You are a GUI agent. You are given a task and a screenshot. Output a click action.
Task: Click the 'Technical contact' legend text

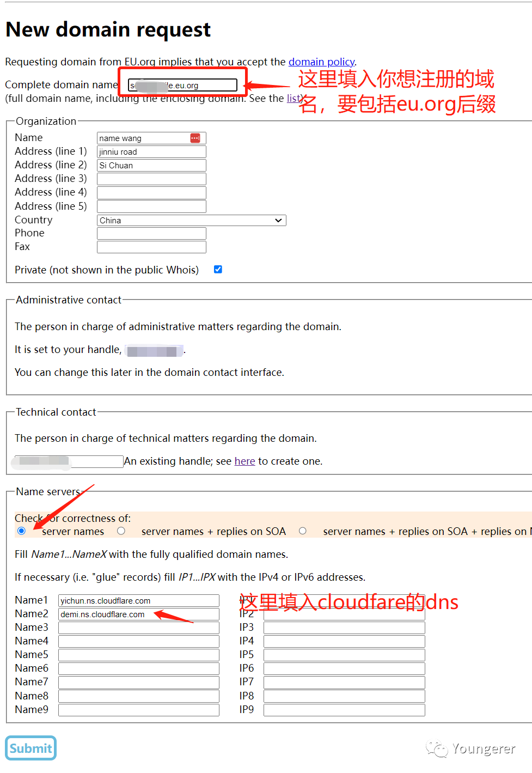[x=56, y=412]
